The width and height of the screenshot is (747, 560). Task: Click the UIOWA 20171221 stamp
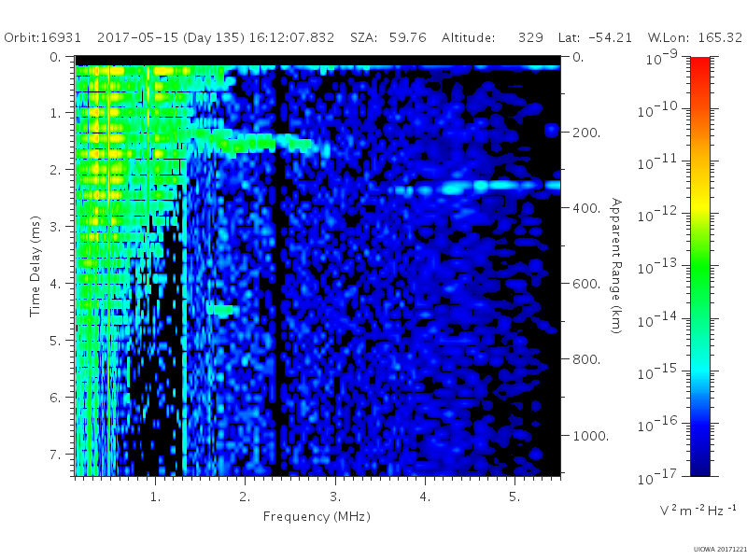pos(720,550)
